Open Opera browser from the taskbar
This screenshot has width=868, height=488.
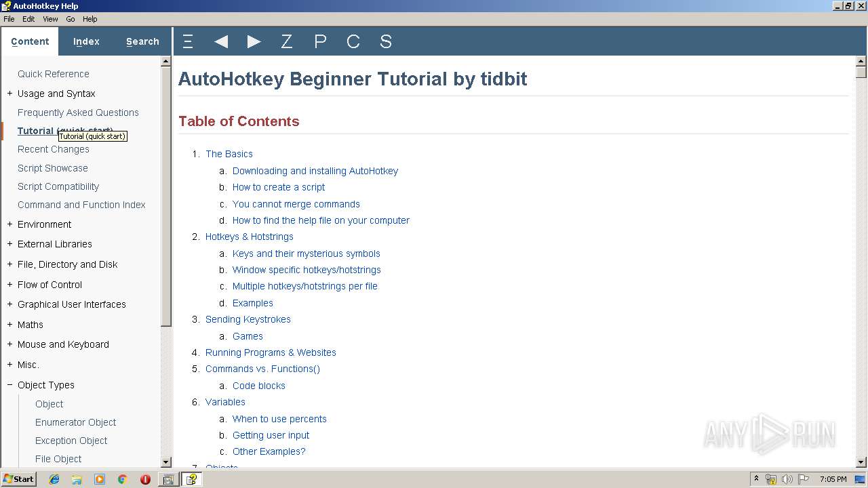click(145, 479)
